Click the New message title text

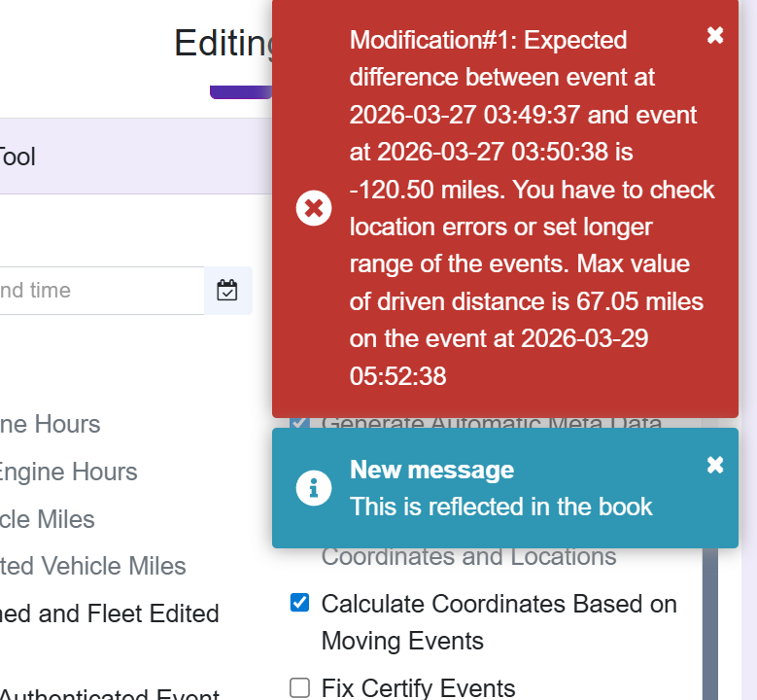(x=431, y=470)
